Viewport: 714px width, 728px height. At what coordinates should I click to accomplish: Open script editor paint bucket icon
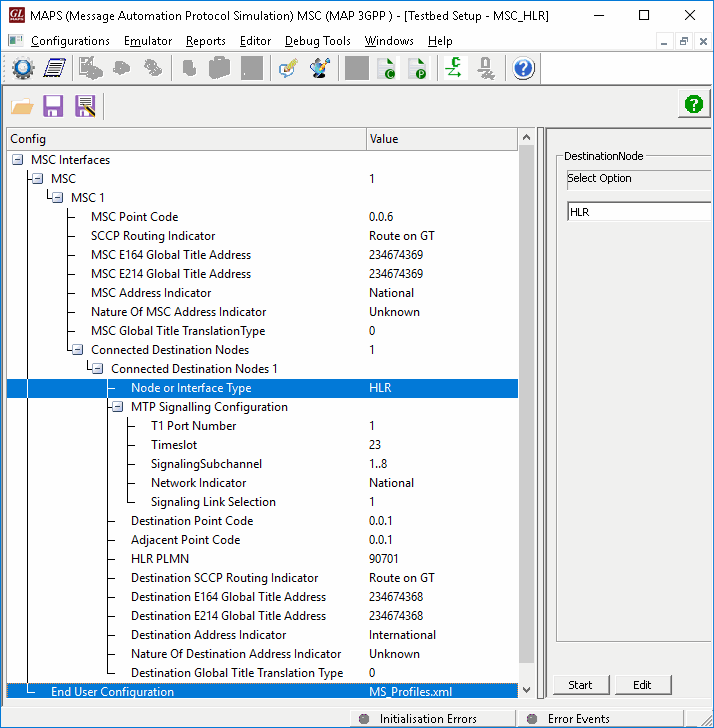coord(320,68)
